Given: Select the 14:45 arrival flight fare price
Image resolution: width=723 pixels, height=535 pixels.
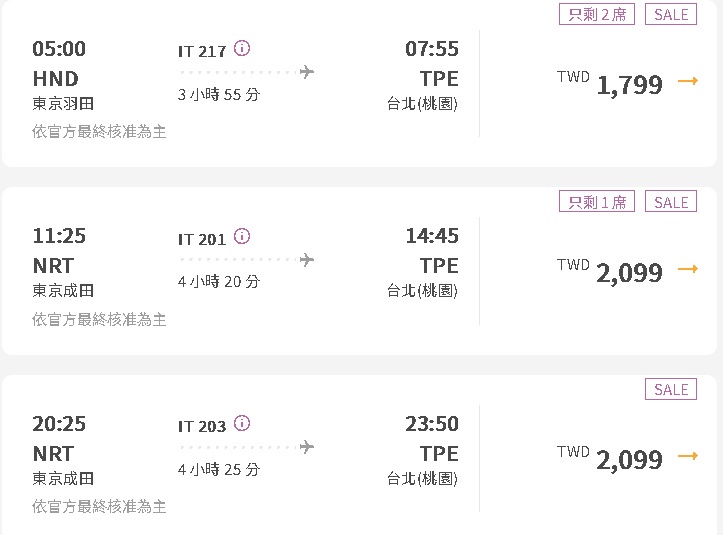Looking at the screenshot, I should coord(629,272).
